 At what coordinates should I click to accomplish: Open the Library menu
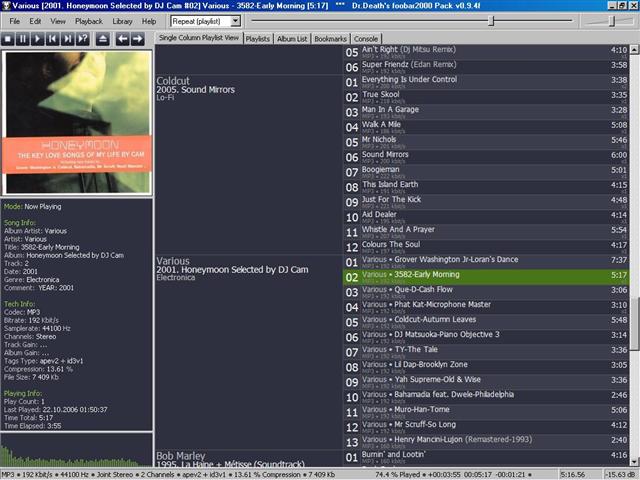click(122, 21)
